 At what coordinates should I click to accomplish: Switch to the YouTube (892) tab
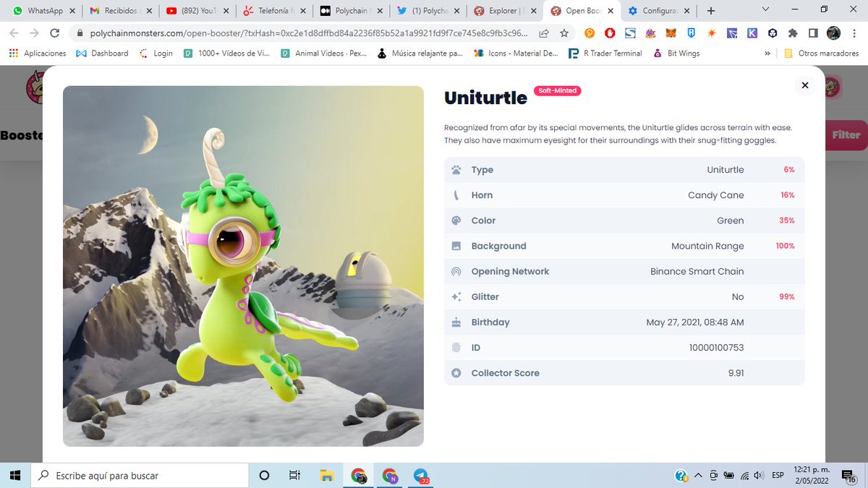click(x=196, y=11)
